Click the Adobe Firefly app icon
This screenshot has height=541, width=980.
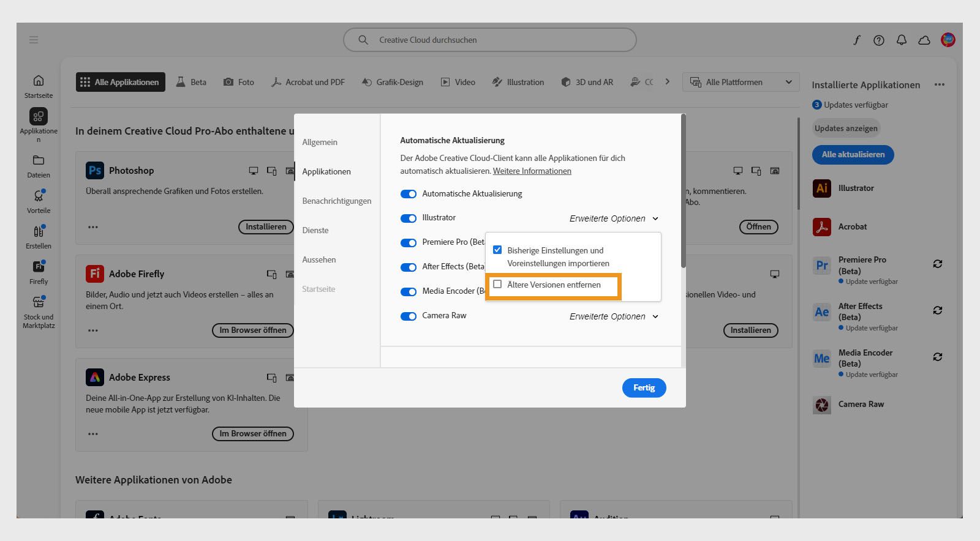click(x=95, y=274)
